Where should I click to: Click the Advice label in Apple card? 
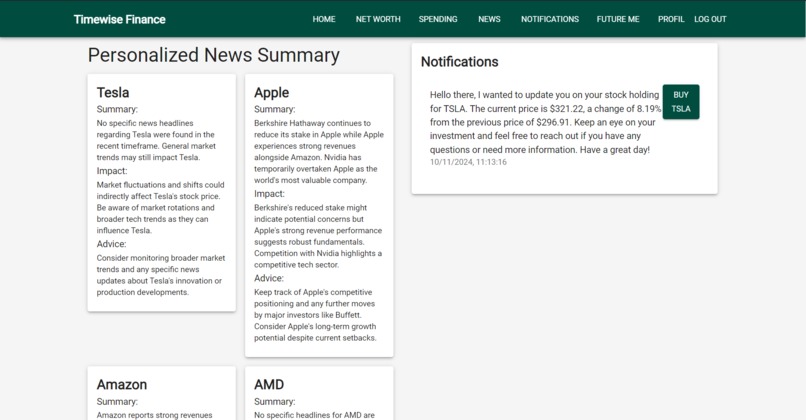coord(268,278)
